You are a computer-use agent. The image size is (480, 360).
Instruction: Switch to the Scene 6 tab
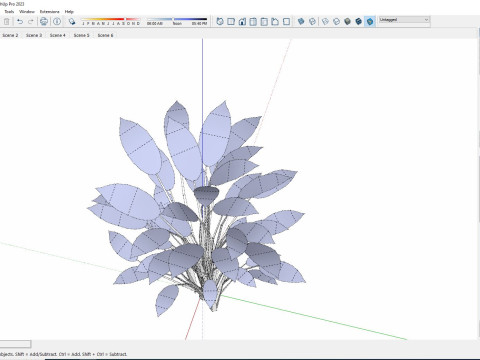tap(105, 35)
